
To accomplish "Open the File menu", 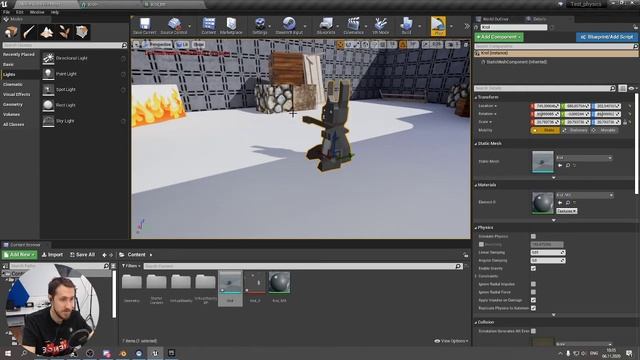I will tap(6, 12).
